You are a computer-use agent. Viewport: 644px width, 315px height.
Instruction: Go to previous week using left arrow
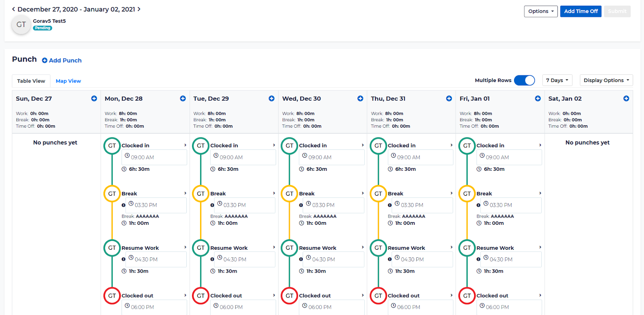click(14, 9)
